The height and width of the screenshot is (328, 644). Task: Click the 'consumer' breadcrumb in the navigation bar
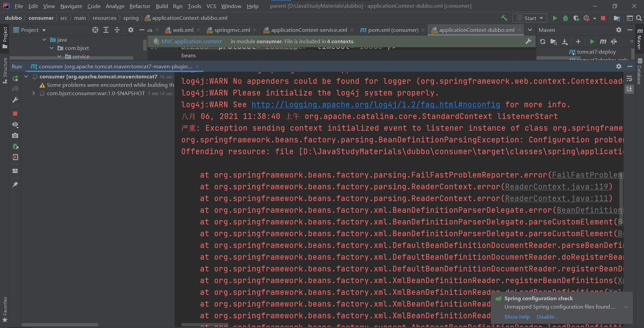(x=41, y=18)
